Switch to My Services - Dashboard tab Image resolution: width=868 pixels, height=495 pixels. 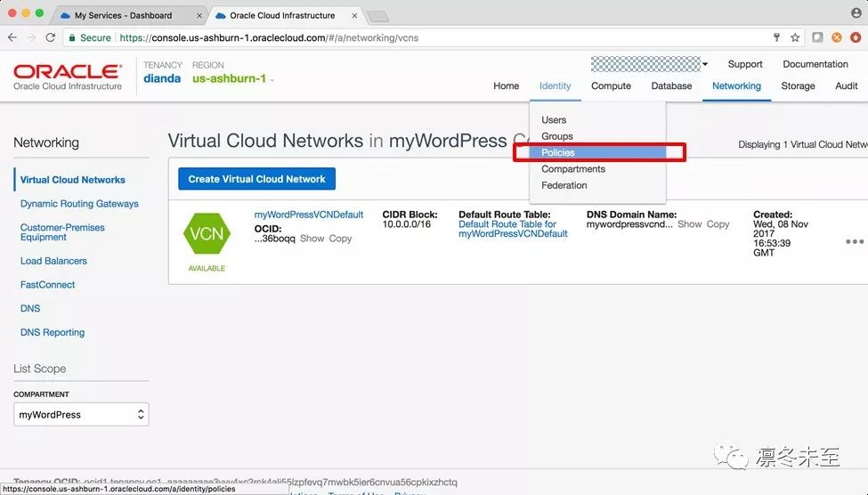[x=123, y=15]
